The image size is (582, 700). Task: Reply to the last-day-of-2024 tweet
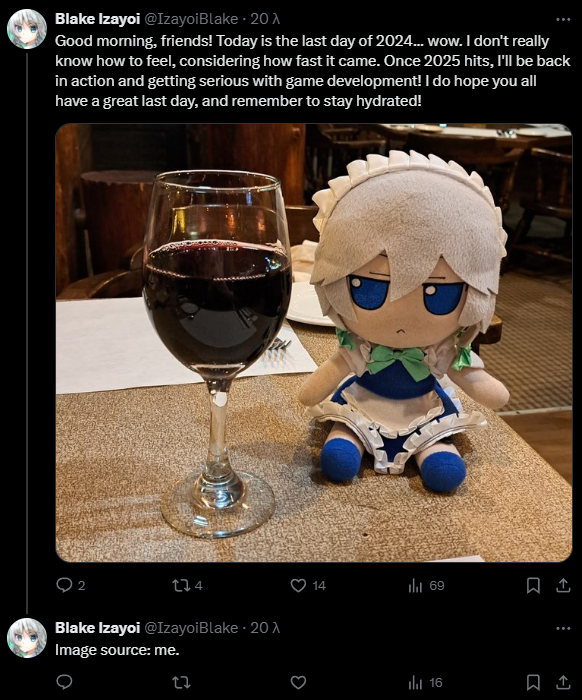coord(65,585)
